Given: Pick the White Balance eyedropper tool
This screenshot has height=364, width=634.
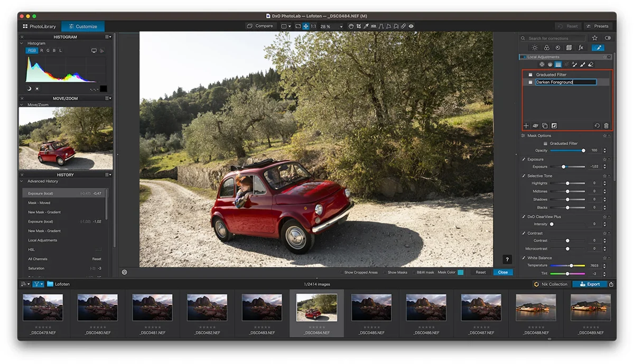Looking at the screenshot, I should [366, 26].
